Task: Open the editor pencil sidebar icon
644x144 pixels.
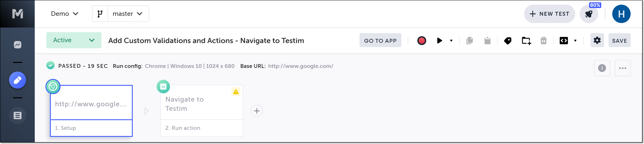Action: (x=18, y=80)
